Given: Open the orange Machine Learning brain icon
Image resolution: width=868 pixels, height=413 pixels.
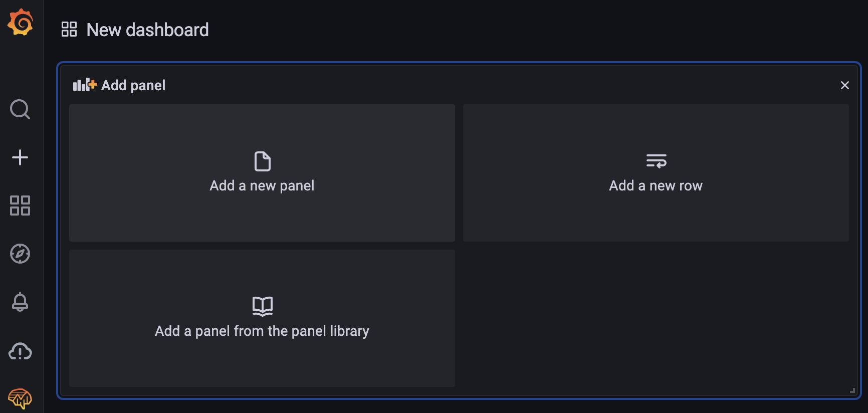Looking at the screenshot, I should click(20, 399).
